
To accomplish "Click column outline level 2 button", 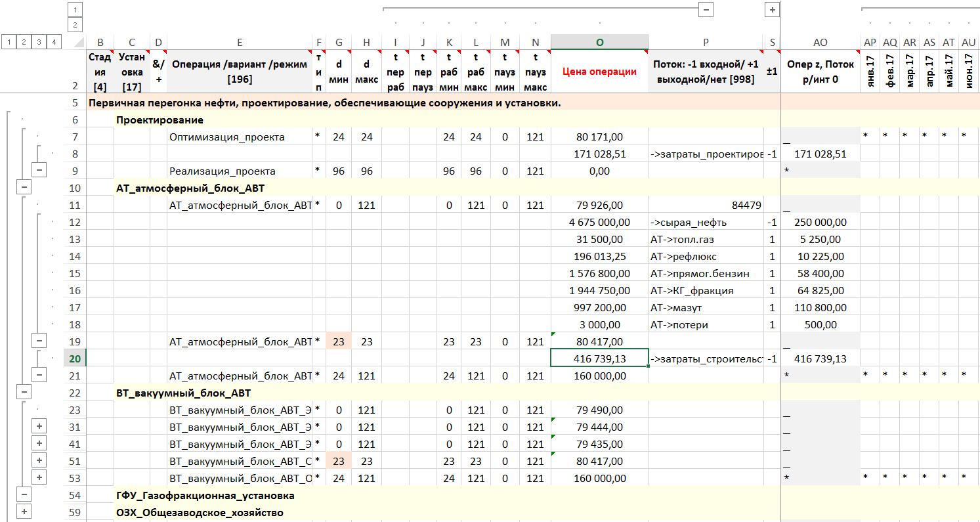I will tap(75, 25).
